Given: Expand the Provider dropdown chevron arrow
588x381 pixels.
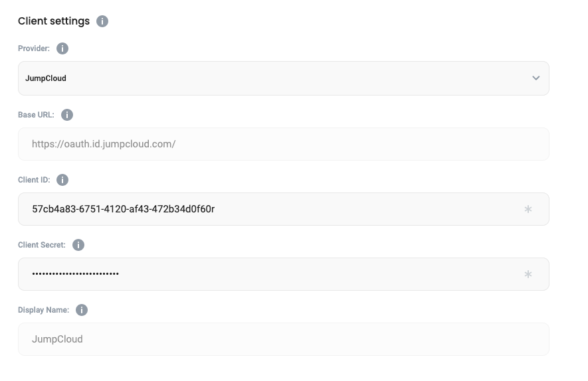Looking at the screenshot, I should click(536, 78).
